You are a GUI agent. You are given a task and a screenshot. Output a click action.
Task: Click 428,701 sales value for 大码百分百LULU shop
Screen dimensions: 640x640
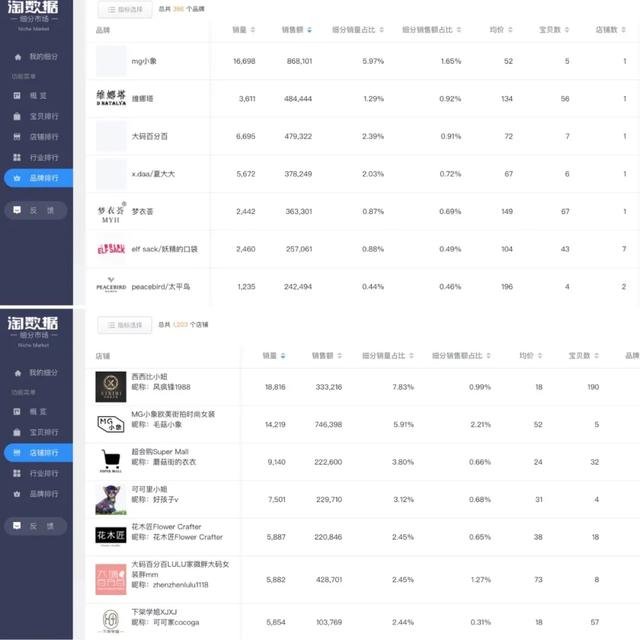coord(329,580)
